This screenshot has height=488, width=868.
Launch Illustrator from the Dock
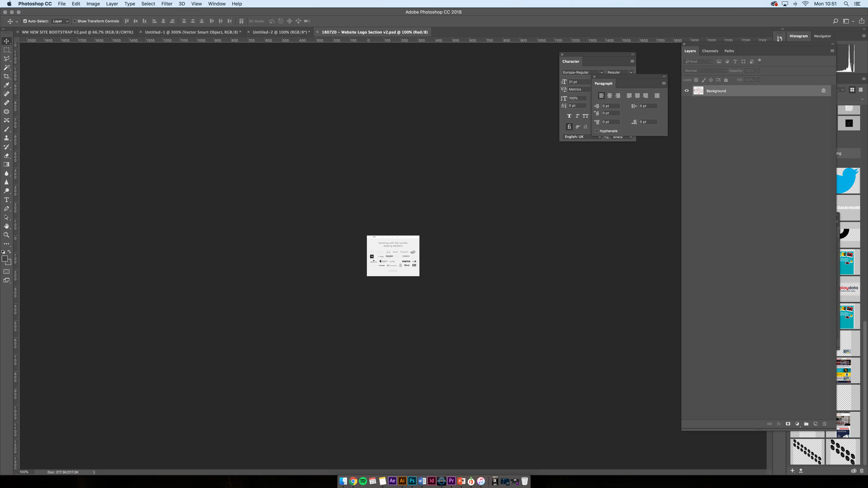[x=402, y=481]
